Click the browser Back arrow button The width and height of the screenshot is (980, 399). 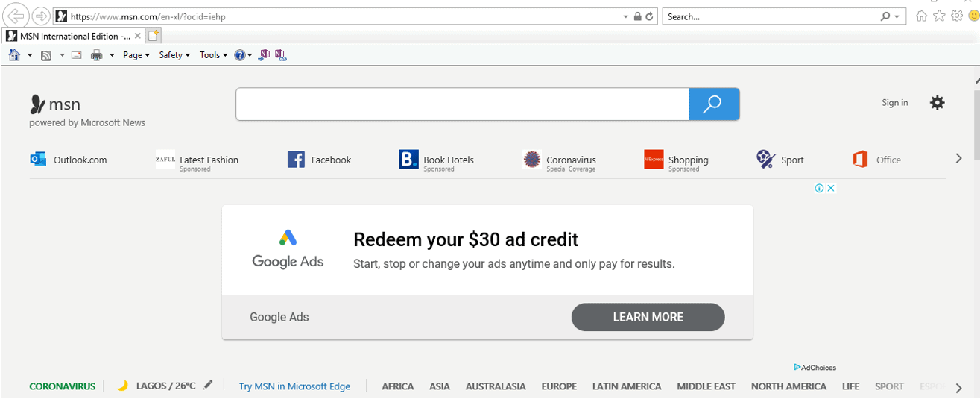coord(16,16)
